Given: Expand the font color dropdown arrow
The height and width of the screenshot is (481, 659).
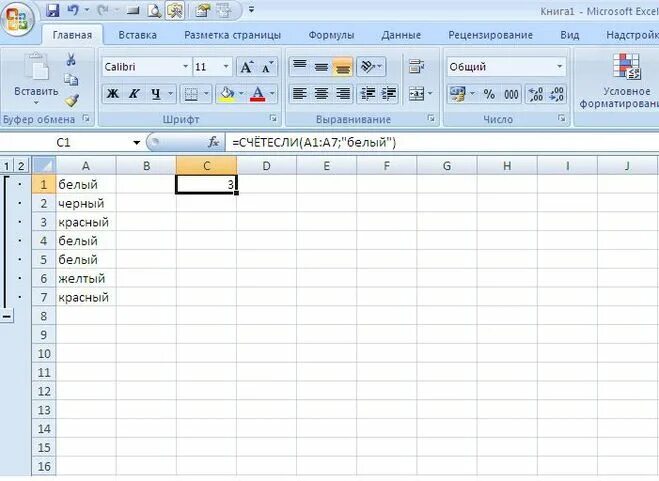Looking at the screenshot, I should pos(272,93).
